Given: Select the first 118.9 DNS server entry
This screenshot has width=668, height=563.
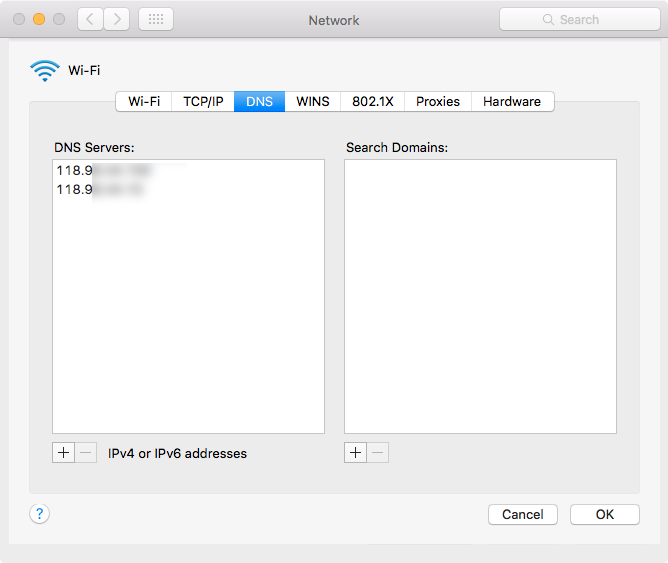Looking at the screenshot, I should pyautogui.click(x=188, y=170).
